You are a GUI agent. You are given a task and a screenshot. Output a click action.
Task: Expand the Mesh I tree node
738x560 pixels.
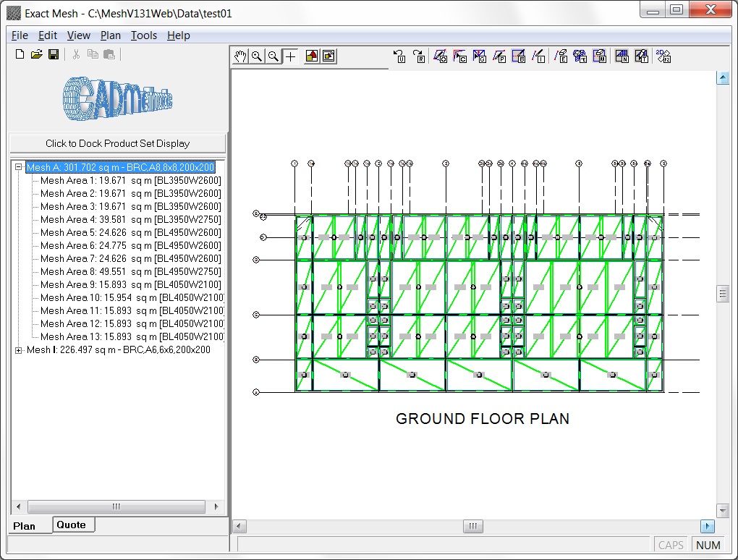click(x=18, y=350)
